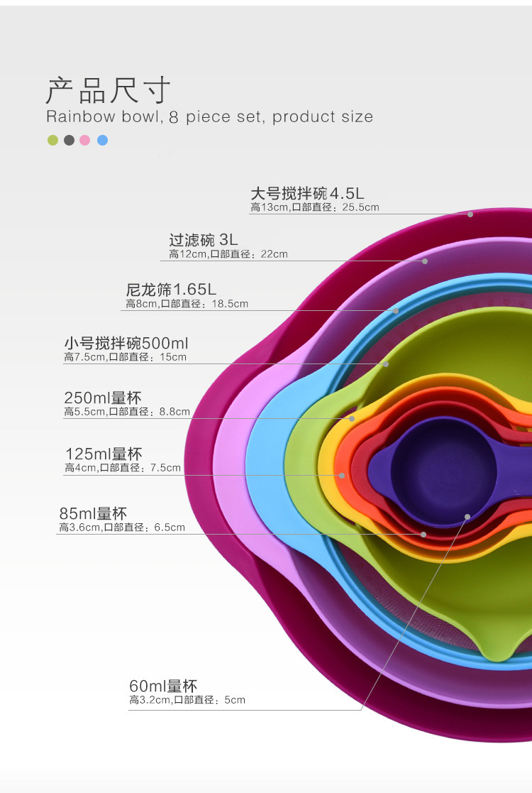This screenshot has width=532, height=793.
Task: Select the 250ml量杯 label
Action: [x=103, y=398]
